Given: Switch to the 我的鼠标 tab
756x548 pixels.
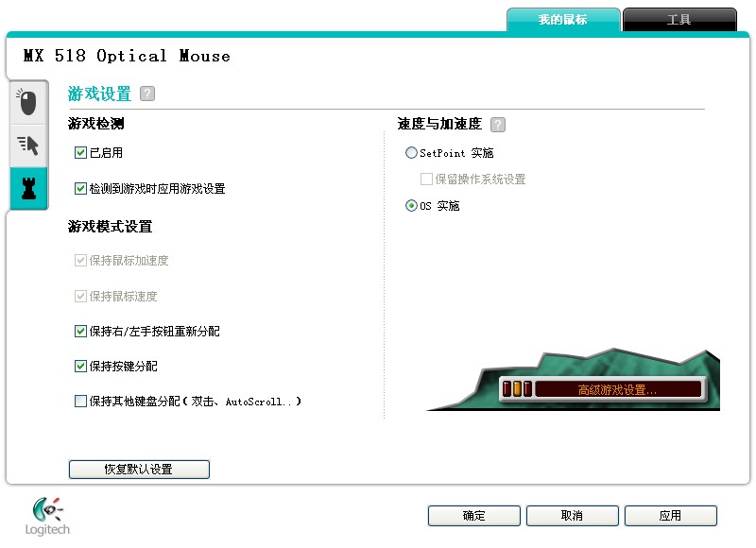Looking at the screenshot, I should click(563, 20).
